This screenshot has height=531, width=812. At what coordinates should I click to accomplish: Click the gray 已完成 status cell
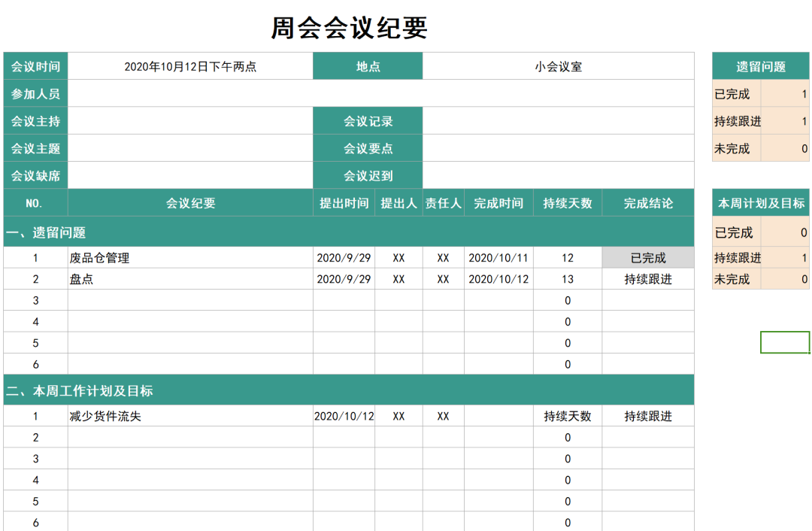[x=648, y=258]
